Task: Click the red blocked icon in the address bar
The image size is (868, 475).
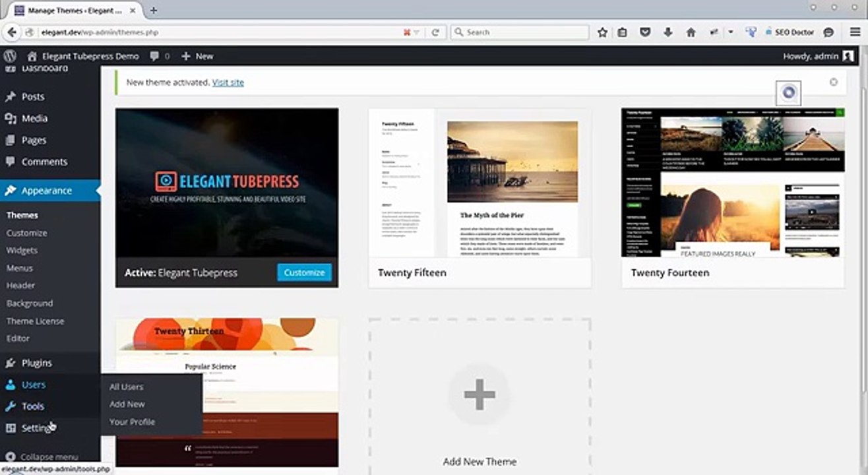Action: (407, 32)
